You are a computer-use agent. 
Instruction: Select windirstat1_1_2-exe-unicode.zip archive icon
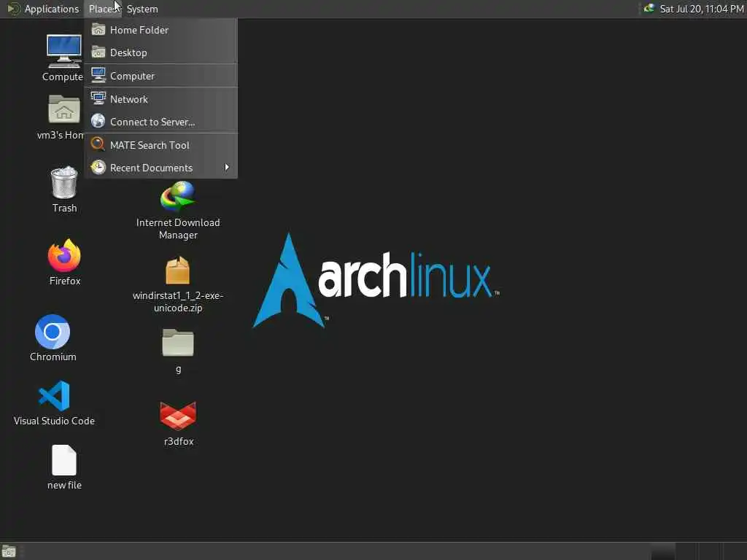[x=178, y=270]
